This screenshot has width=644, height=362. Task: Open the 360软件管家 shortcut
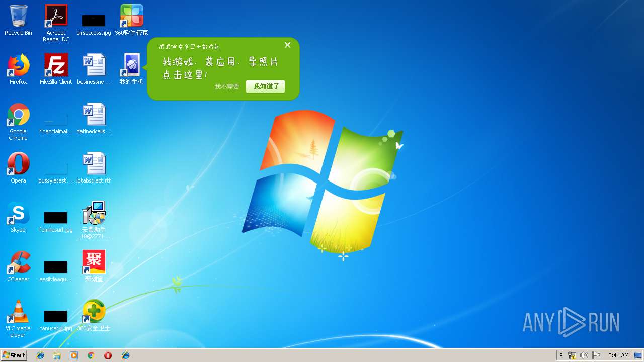pos(131,20)
